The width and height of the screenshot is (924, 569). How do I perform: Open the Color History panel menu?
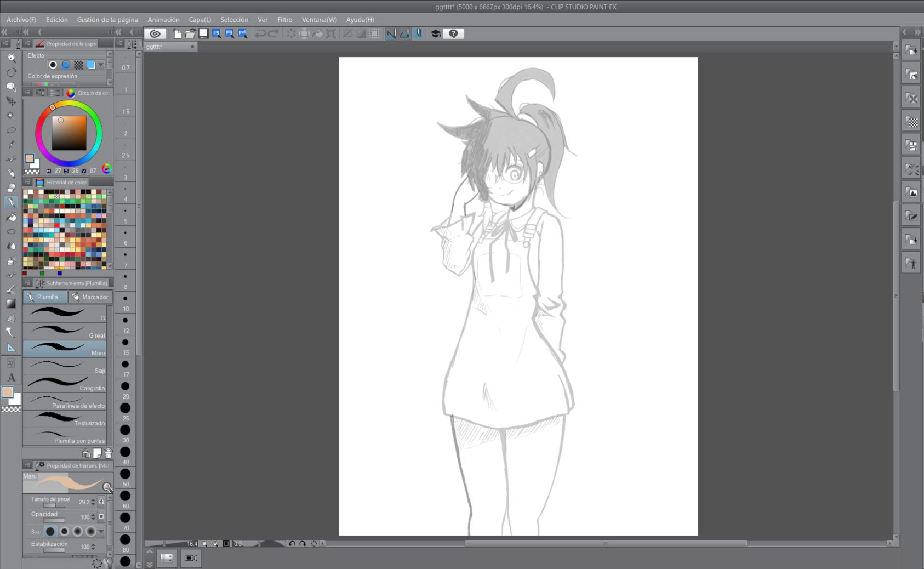(x=27, y=182)
